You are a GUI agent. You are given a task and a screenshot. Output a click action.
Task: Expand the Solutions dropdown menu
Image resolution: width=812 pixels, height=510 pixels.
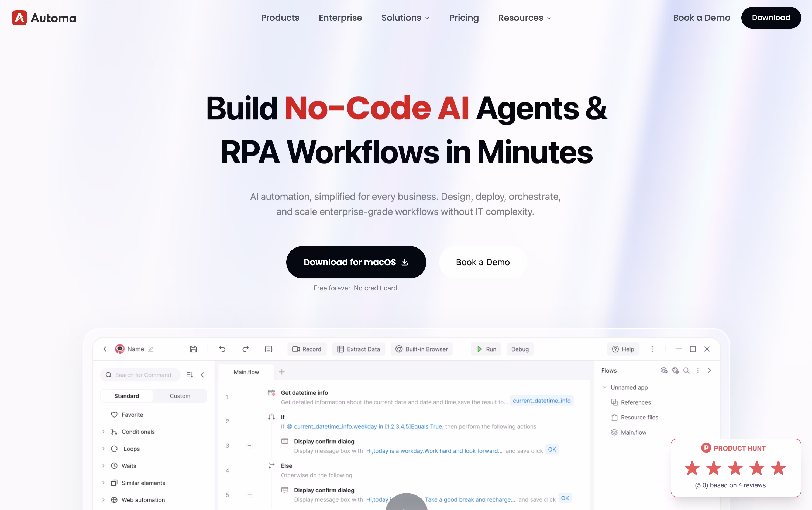(405, 18)
